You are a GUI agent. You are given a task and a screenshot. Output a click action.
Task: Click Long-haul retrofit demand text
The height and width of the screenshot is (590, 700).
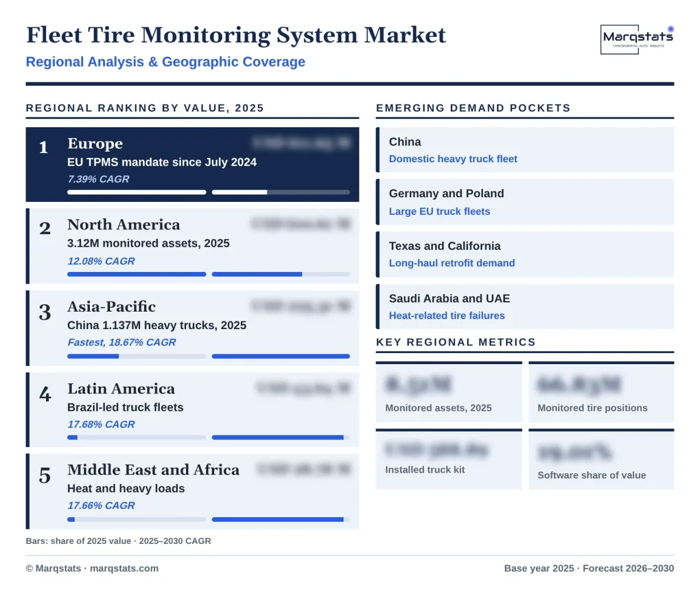(452, 263)
